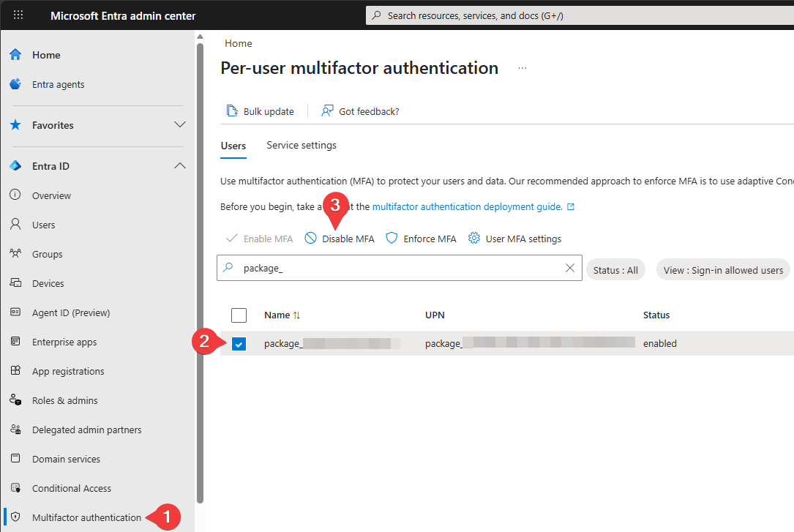Viewport: 794px width, 532px height.
Task: Collapse the Entra ID section chevron
Action: (x=179, y=165)
